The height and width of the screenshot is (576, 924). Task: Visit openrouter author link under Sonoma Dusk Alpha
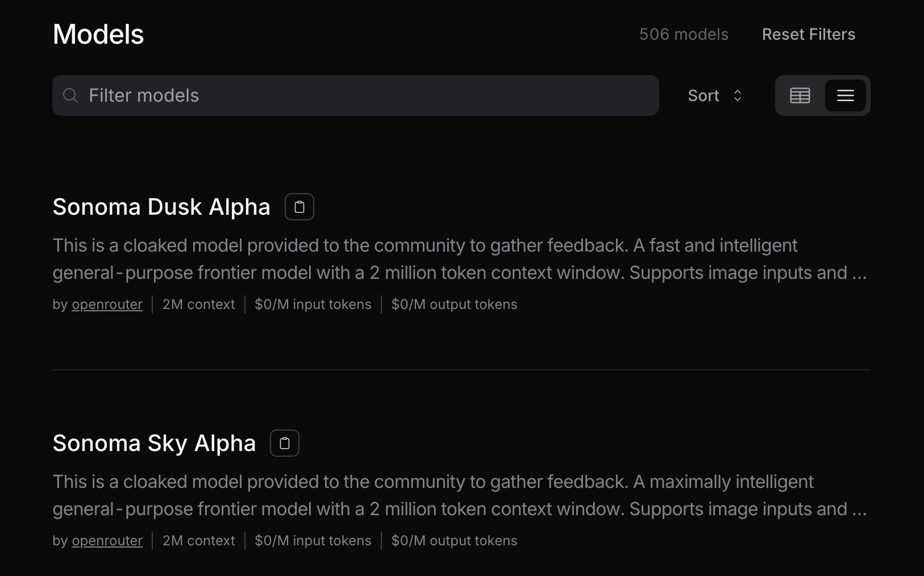click(107, 304)
